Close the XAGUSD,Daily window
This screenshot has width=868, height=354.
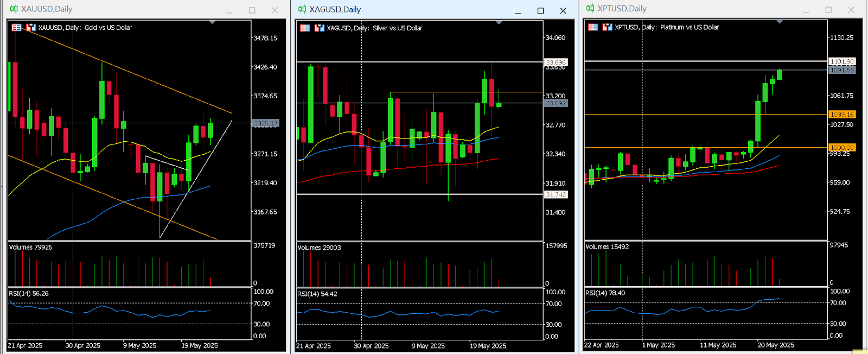(563, 11)
